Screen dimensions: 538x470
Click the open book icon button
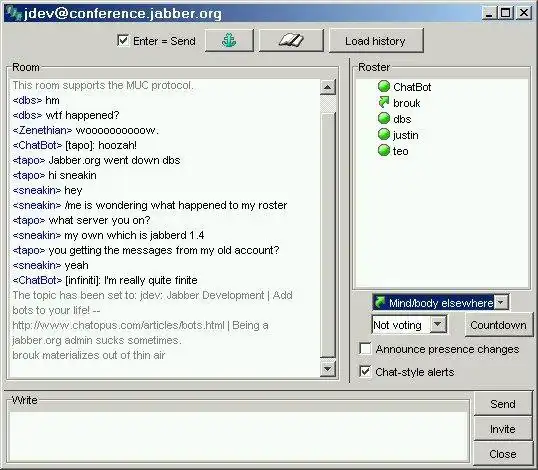[291, 40]
